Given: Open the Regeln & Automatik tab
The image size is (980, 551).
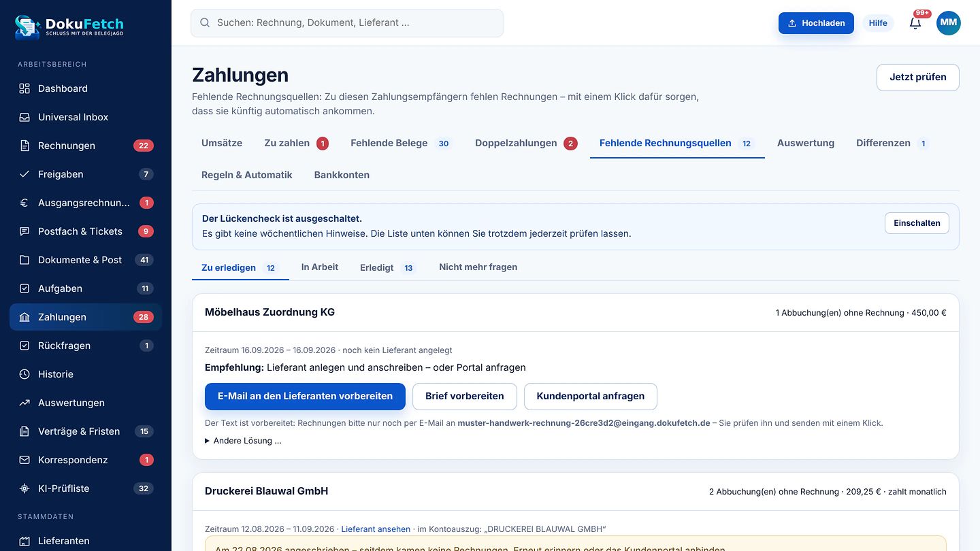Looking at the screenshot, I should coord(247,175).
